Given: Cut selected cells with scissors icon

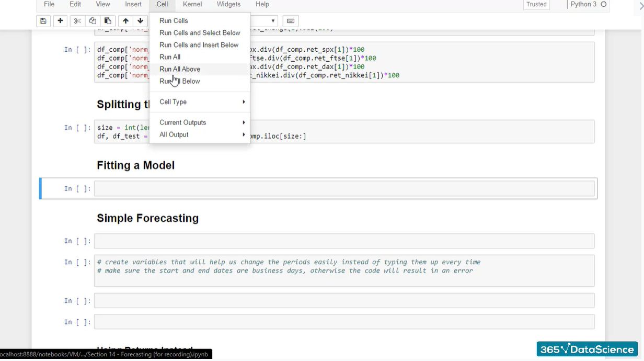Looking at the screenshot, I should point(77,21).
